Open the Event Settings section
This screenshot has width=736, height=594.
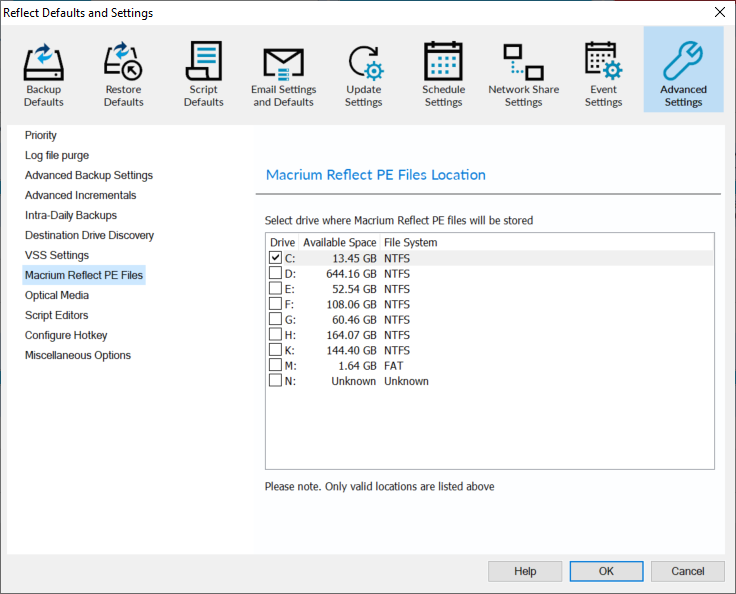click(x=604, y=74)
